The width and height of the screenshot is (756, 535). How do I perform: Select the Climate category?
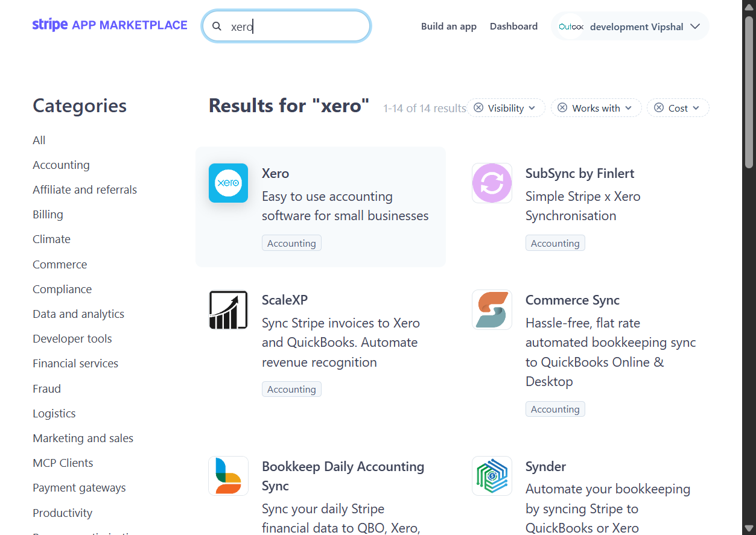(x=51, y=239)
